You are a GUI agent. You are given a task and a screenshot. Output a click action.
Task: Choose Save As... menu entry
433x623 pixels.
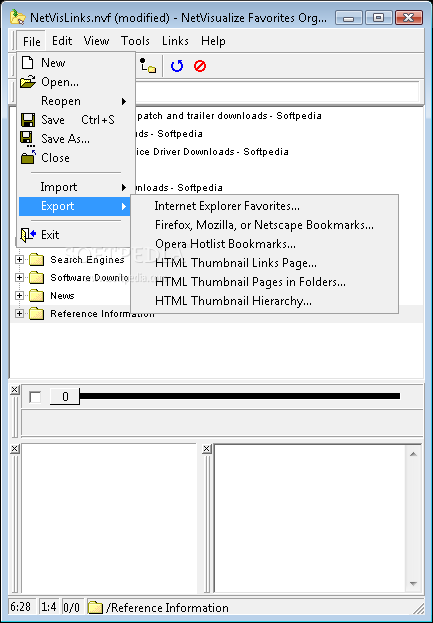[75, 139]
